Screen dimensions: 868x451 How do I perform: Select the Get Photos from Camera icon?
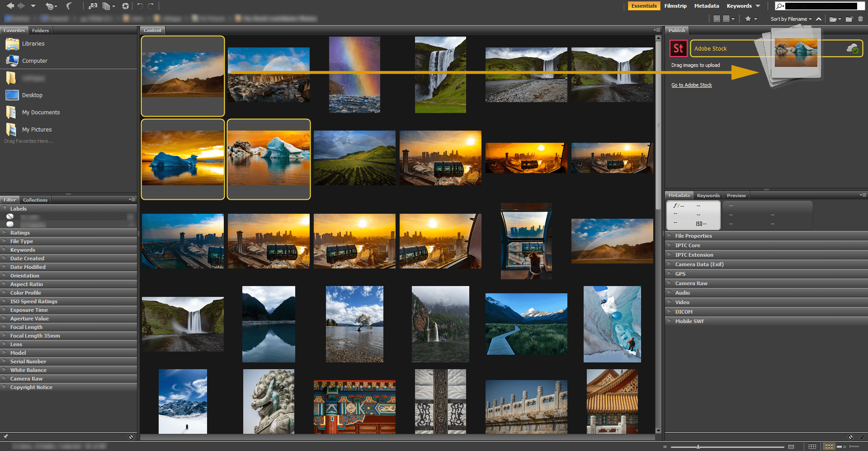coord(93,6)
